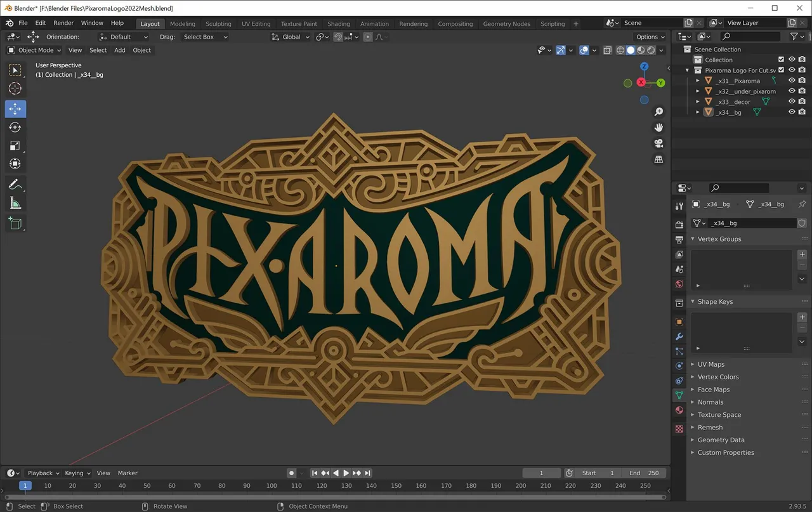Open the Drag Select Box dropdown
The width and height of the screenshot is (812, 512).
click(204, 37)
